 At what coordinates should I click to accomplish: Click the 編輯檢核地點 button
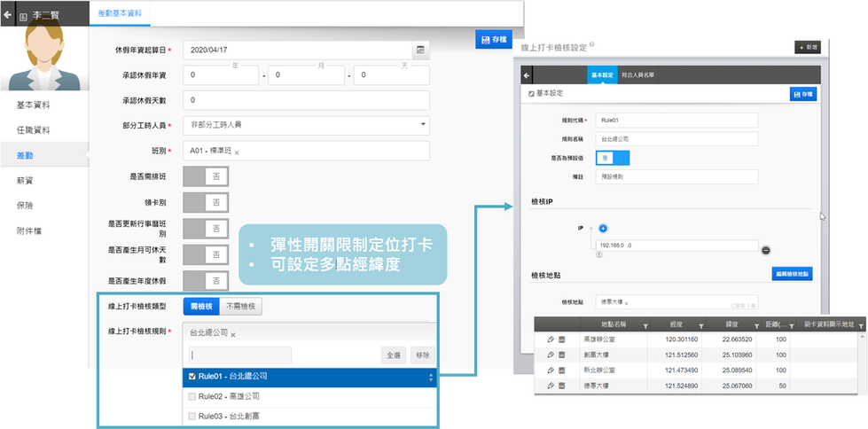click(792, 274)
